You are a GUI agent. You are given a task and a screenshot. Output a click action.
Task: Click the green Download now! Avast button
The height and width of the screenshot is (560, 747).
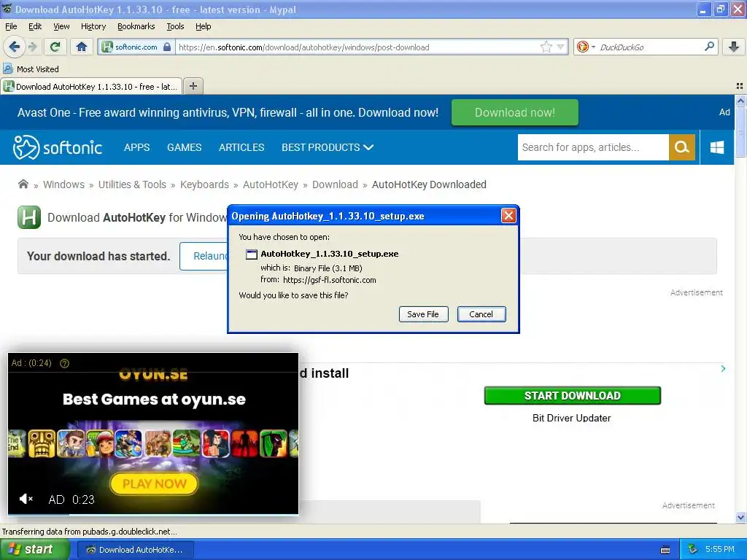pos(514,112)
